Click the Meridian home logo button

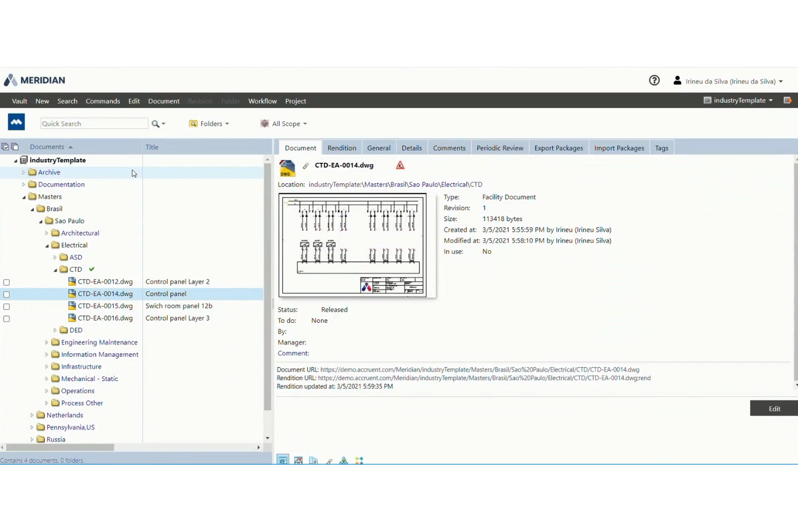click(x=16, y=122)
